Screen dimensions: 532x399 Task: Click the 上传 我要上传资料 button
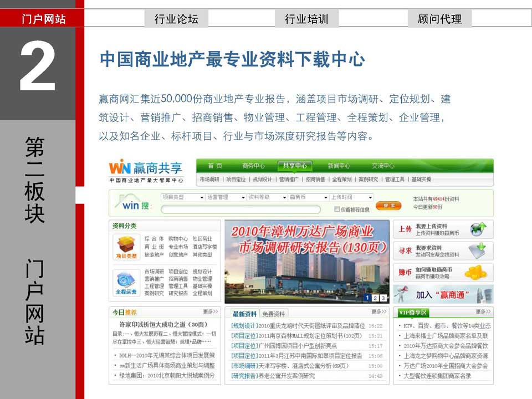click(443, 229)
